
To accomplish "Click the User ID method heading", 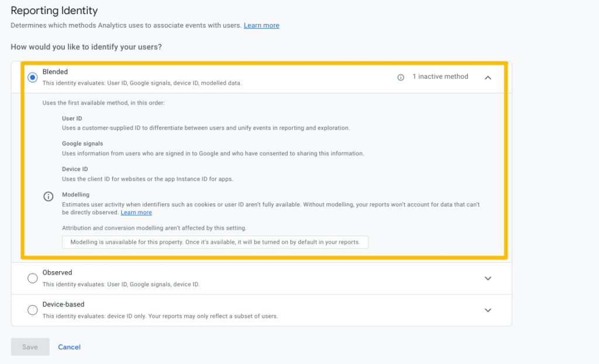I will click(x=72, y=119).
